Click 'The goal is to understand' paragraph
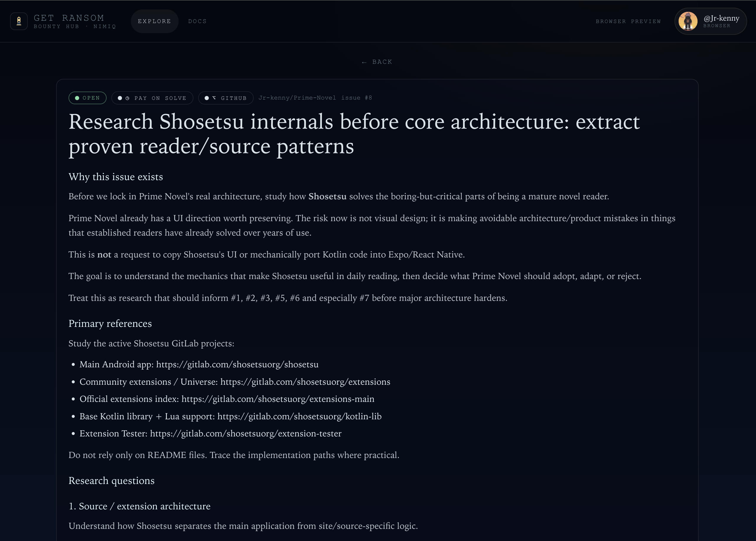This screenshot has width=756, height=541. [355, 276]
